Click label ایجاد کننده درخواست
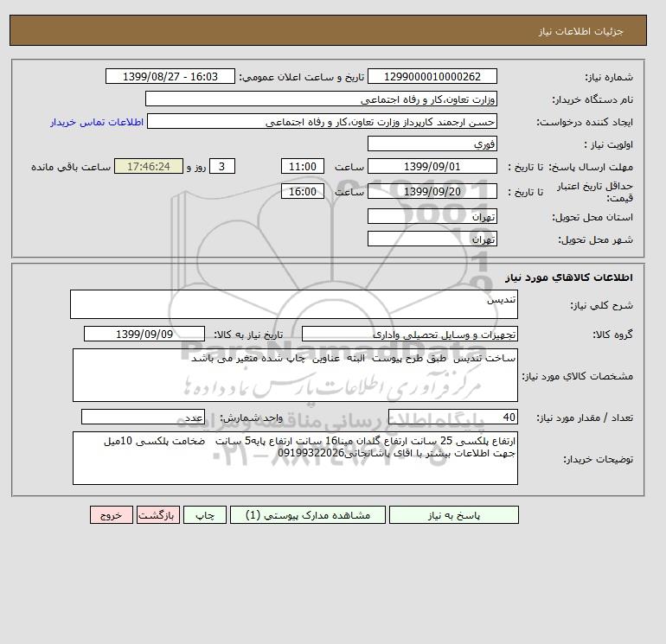Image resolution: width=666 pixels, height=644 pixels. (x=585, y=122)
